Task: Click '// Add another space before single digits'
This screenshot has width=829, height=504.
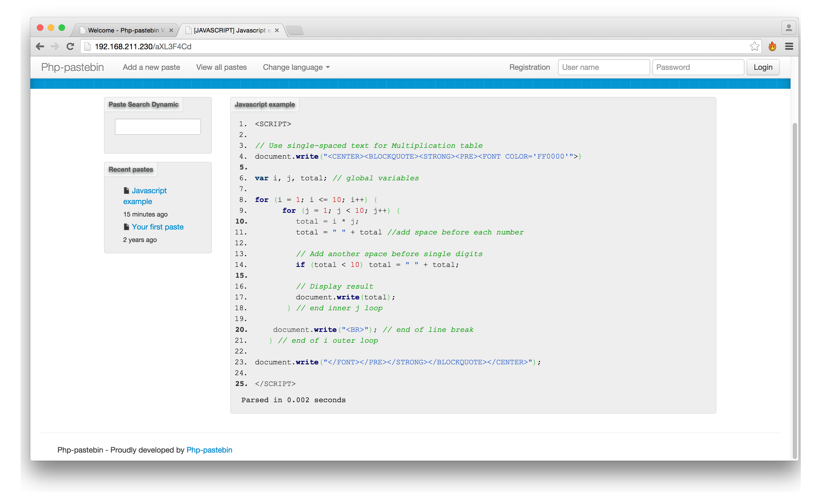Action: coord(389,254)
